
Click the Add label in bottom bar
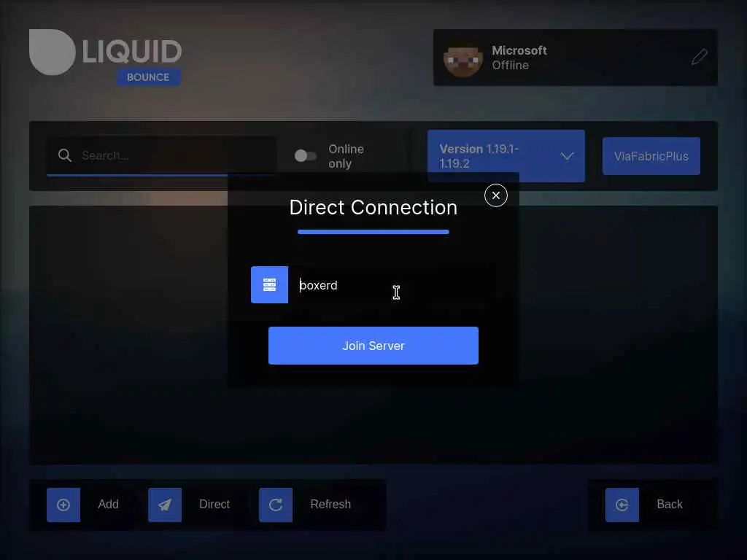pos(108,505)
